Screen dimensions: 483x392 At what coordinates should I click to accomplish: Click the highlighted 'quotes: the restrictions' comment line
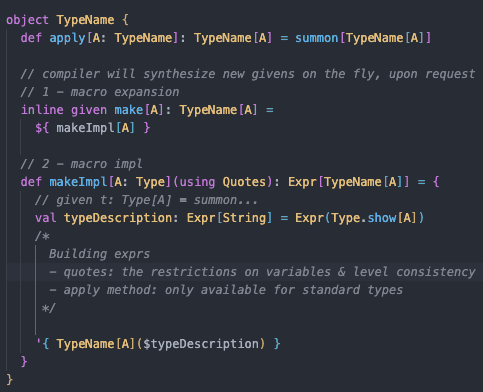[262, 272]
